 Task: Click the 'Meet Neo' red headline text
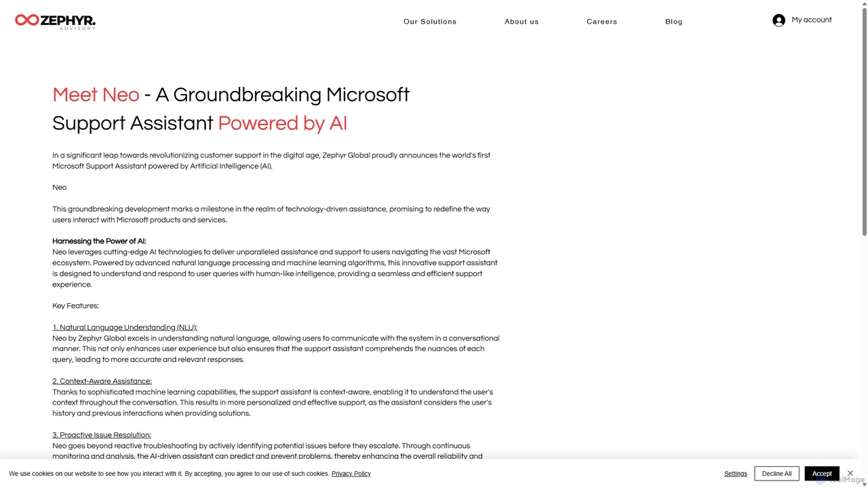pos(96,94)
